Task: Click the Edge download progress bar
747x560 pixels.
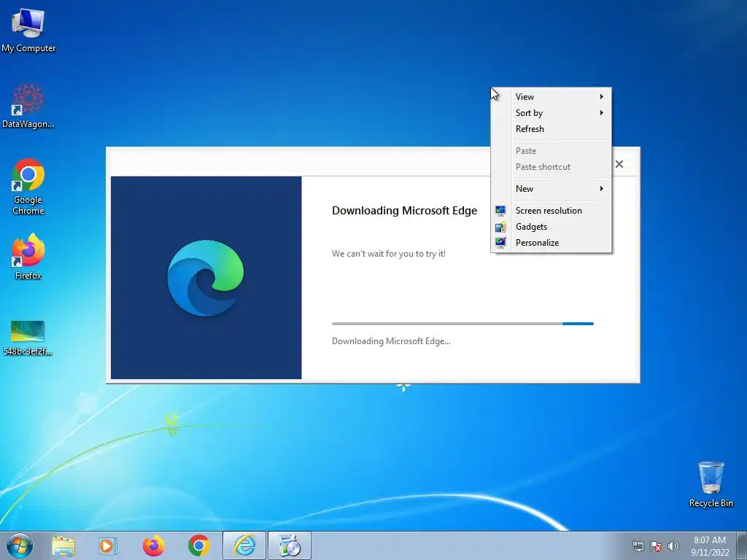Action: point(462,324)
